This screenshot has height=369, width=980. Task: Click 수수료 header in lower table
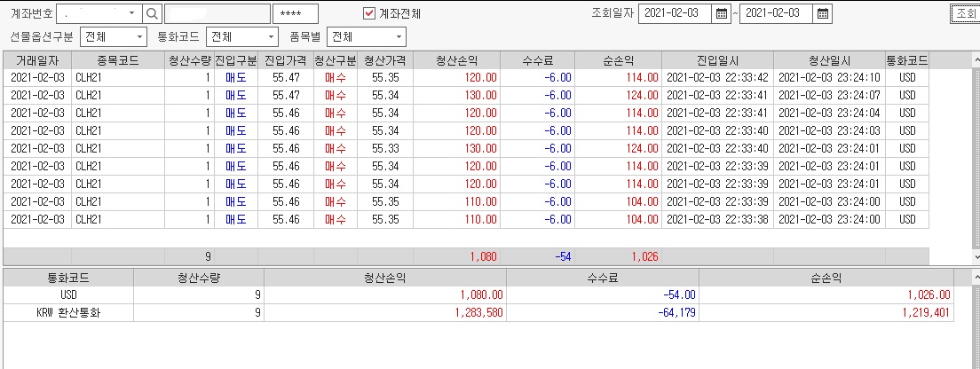pyautogui.click(x=603, y=278)
